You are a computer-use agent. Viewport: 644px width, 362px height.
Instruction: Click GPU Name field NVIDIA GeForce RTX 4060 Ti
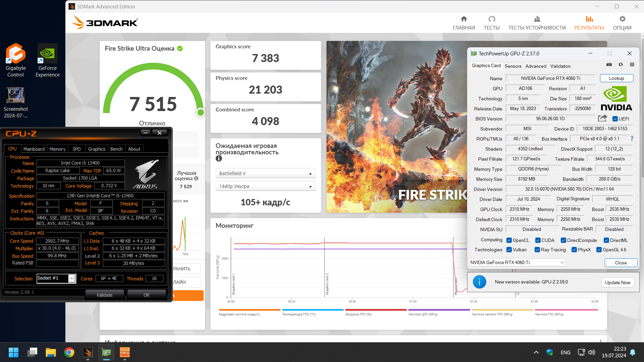tap(550, 78)
